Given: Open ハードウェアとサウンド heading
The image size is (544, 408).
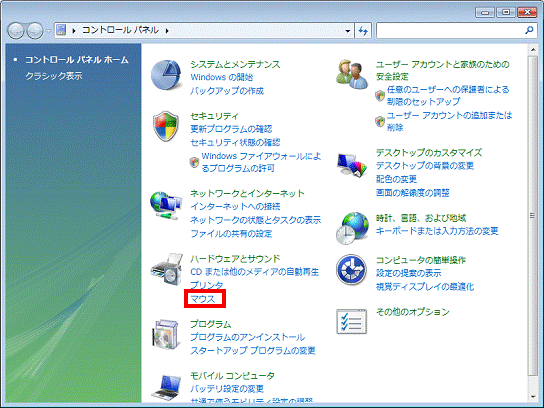Looking at the screenshot, I should tap(235, 258).
